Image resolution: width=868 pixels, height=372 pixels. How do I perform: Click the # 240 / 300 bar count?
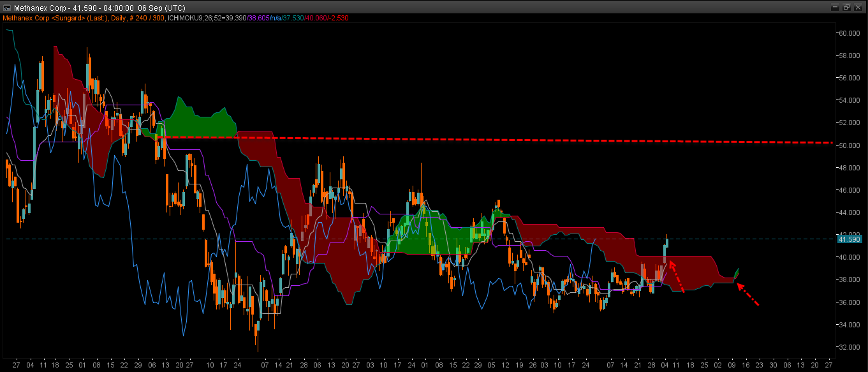[146, 18]
